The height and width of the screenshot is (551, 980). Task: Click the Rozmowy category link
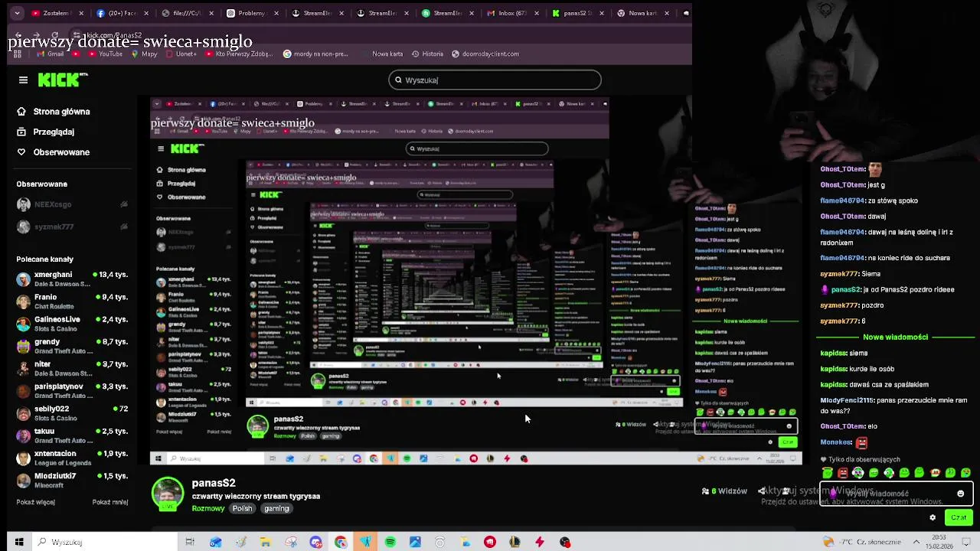click(x=208, y=508)
